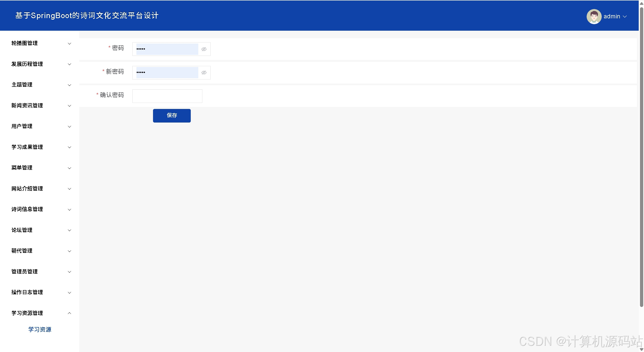Open 用户管理 menu item

click(x=22, y=126)
